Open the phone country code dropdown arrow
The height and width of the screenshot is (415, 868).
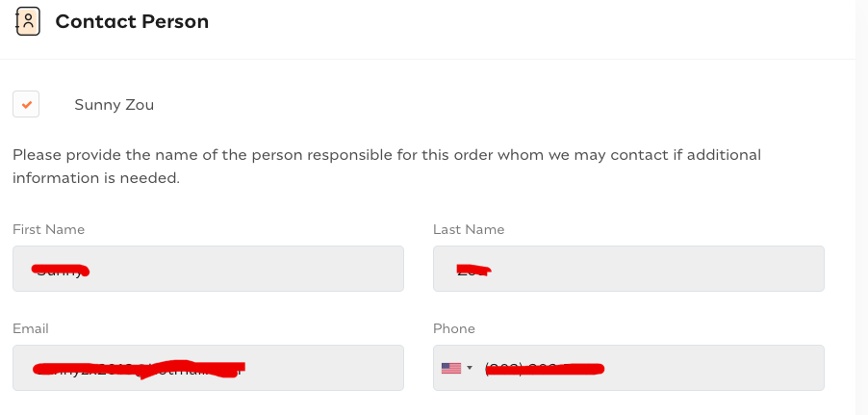pos(470,368)
